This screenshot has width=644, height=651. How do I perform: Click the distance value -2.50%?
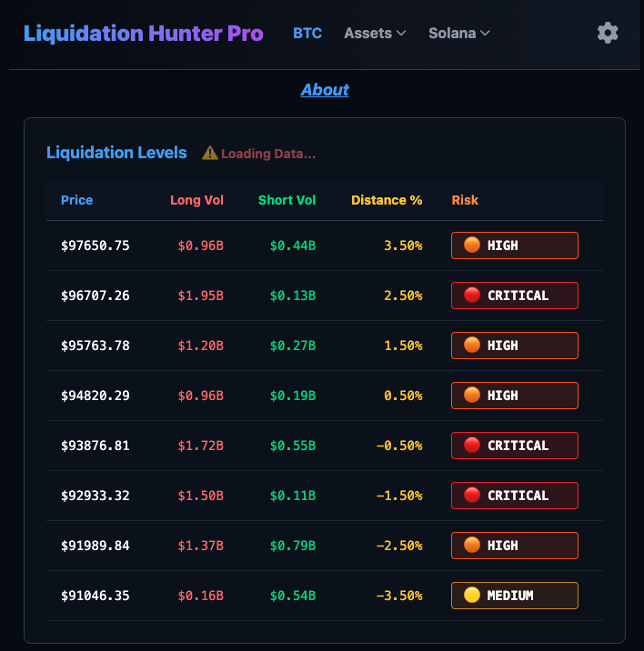399,546
